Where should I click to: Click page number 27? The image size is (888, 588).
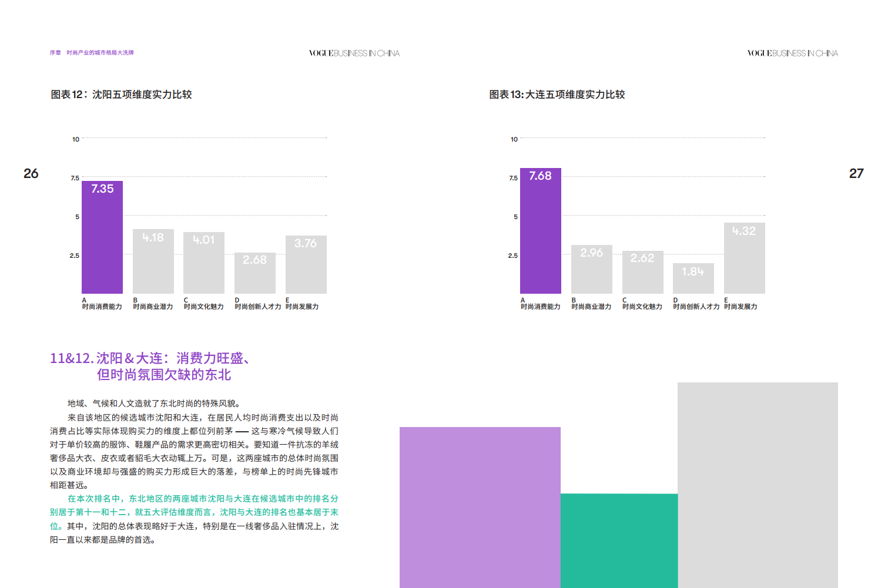pos(856,173)
